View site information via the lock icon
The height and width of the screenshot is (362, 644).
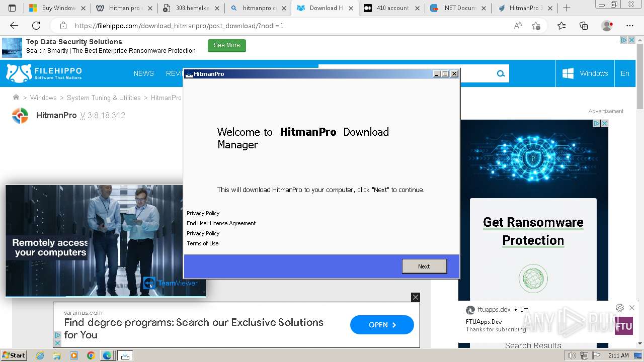tap(63, 26)
